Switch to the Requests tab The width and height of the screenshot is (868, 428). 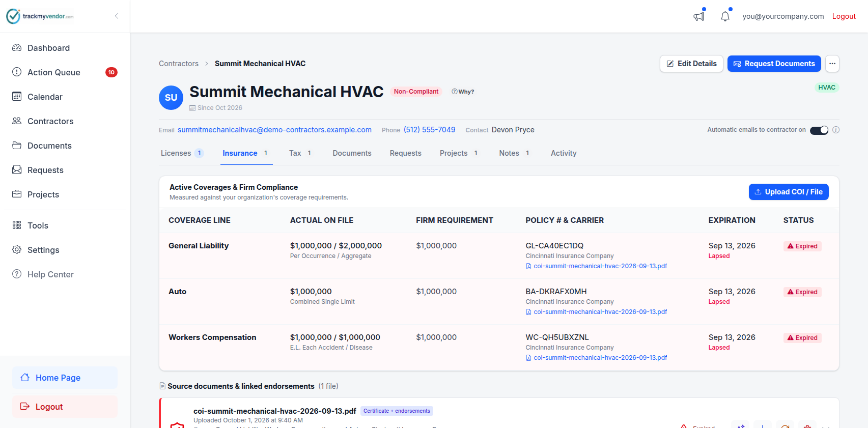tap(406, 153)
